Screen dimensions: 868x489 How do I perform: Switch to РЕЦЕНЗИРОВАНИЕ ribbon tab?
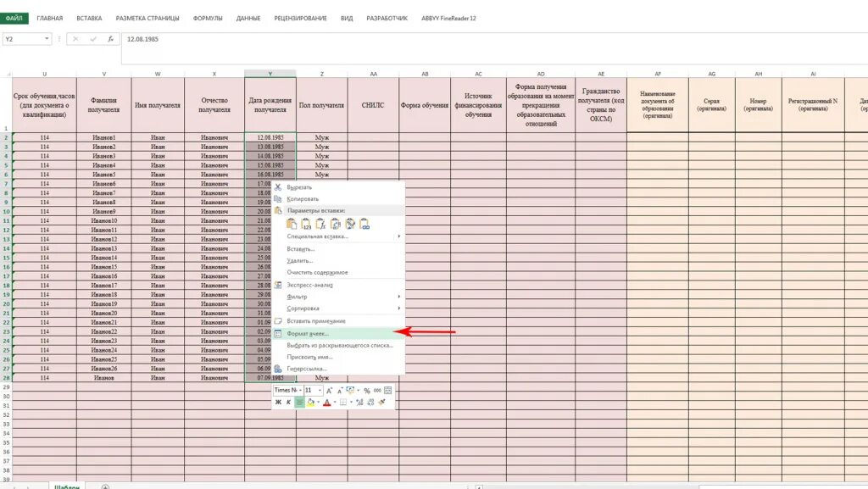(x=300, y=19)
